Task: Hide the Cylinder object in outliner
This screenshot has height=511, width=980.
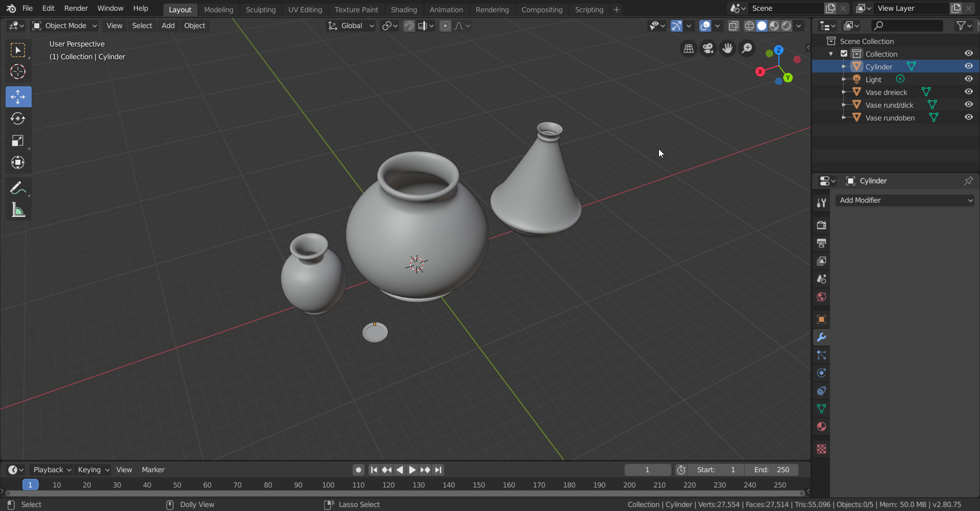Action: point(968,66)
